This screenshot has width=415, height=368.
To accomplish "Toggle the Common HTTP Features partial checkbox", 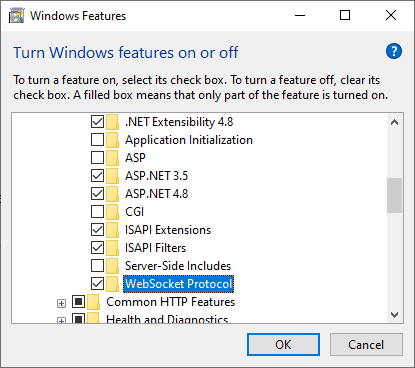I will tap(78, 302).
